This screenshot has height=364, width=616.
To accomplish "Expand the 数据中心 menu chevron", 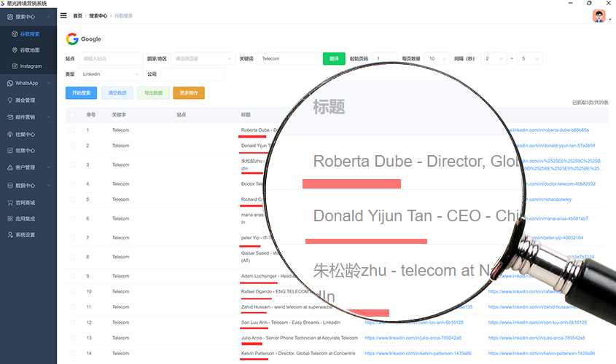I will pos(48,186).
